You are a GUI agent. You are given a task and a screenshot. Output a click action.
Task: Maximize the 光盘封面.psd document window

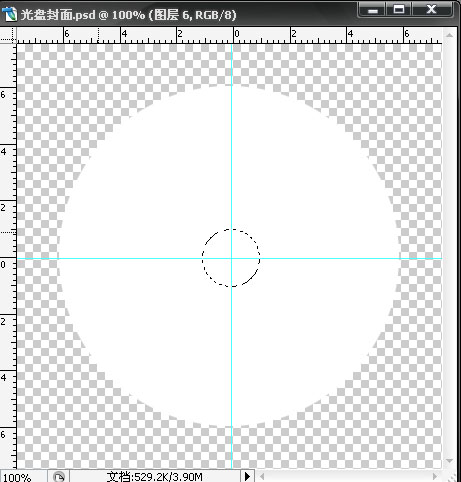[399, 9]
